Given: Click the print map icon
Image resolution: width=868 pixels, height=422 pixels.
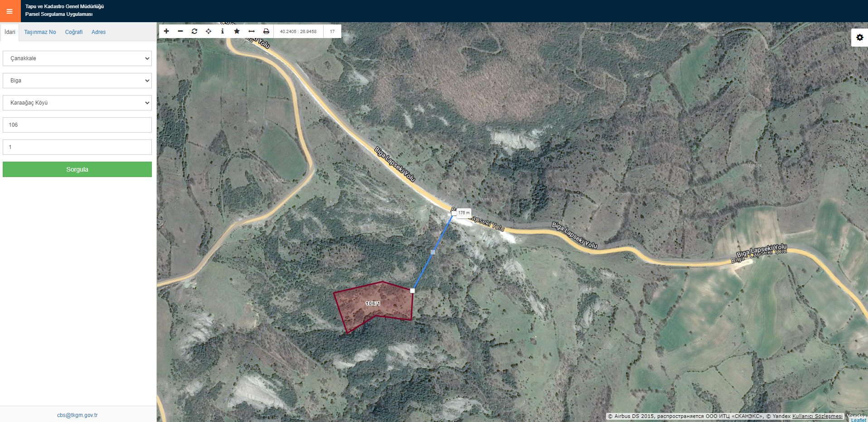Looking at the screenshot, I should tap(266, 31).
